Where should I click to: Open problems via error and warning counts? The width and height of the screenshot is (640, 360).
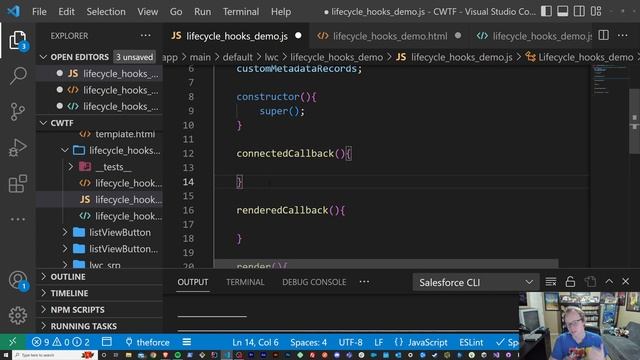coord(60,342)
